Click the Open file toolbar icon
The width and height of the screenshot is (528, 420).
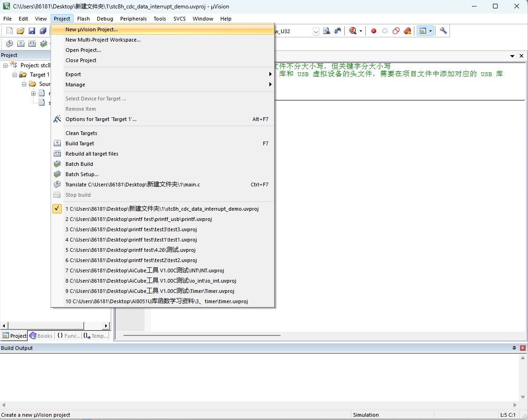(x=21, y=31)
